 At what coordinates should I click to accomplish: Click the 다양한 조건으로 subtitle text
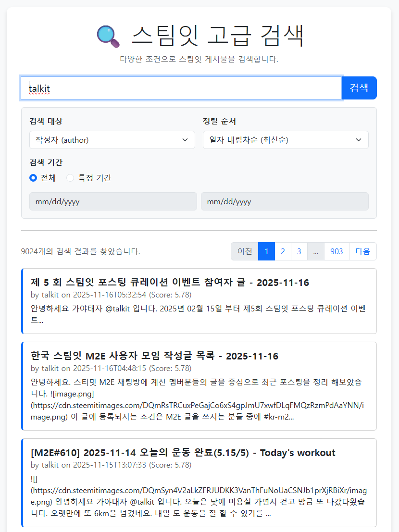(199, 59)
